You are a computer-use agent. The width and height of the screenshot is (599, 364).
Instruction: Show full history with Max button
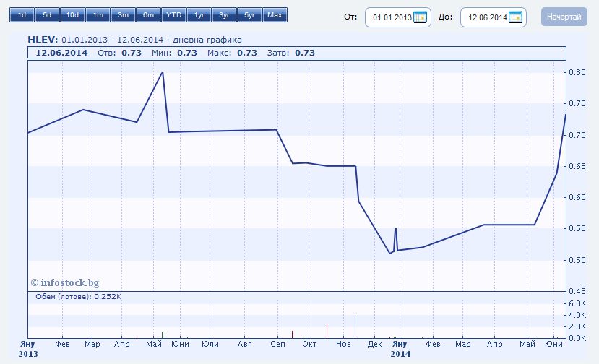(275, 15)
